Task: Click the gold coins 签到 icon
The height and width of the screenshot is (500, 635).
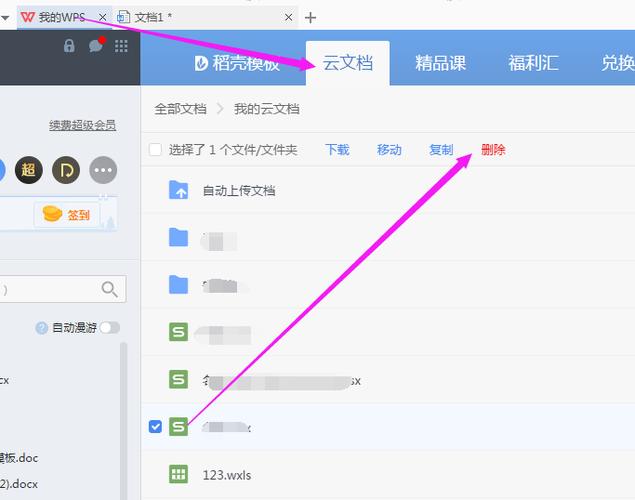Action: (52, 214)
